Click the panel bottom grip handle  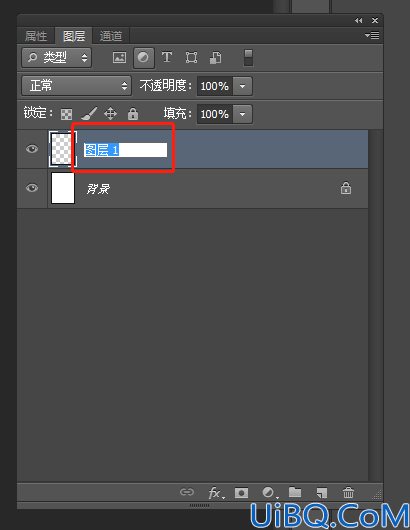coord(199,506)
